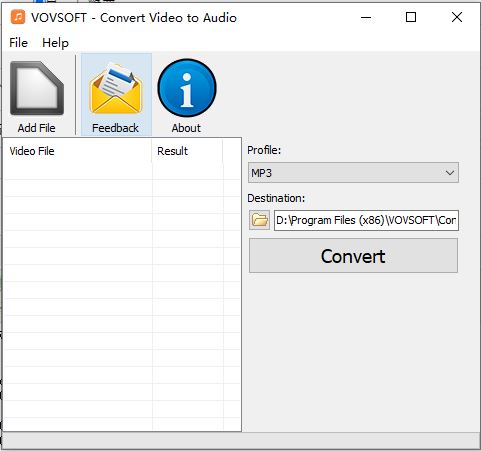Sort by the Video File column header
Viewport: 481px width, 451px height.
pyautogui.click(x=77, y=151)
